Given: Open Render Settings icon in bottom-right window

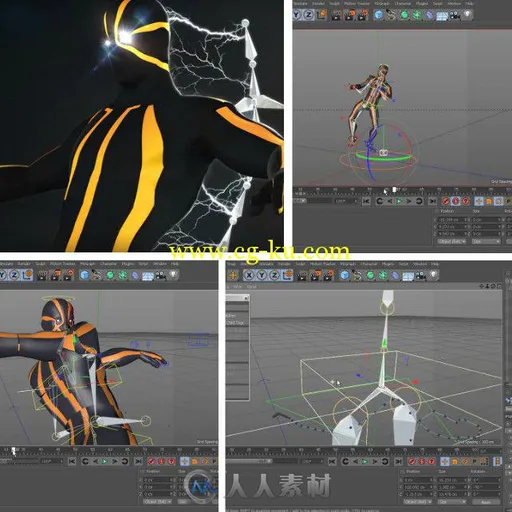Looking at the screenshot, I should point(328,275).
